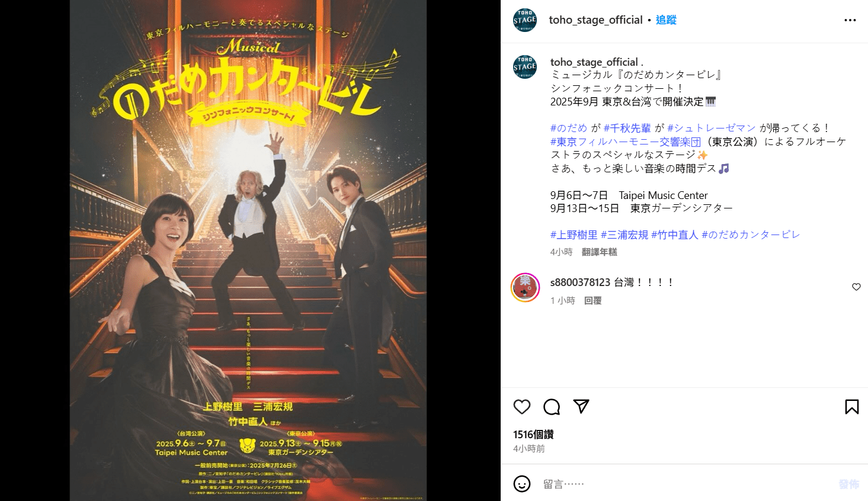Click the 追蹤 follow button

tap(666, 20)
